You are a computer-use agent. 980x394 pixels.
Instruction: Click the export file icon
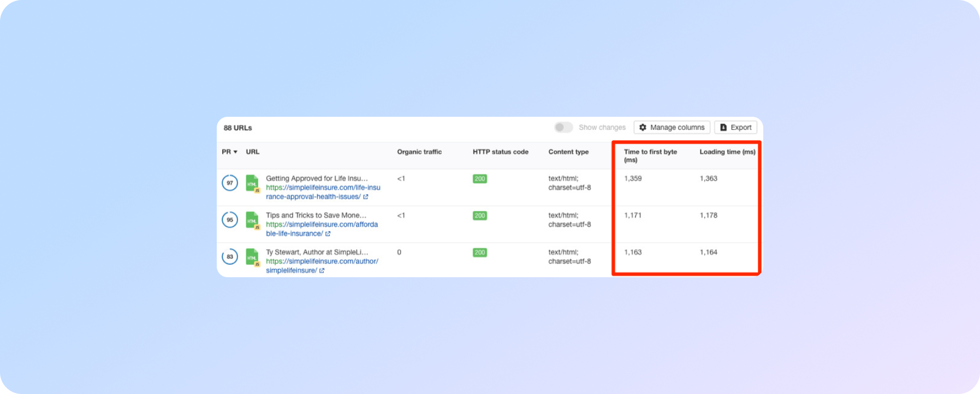click(723, 127)
